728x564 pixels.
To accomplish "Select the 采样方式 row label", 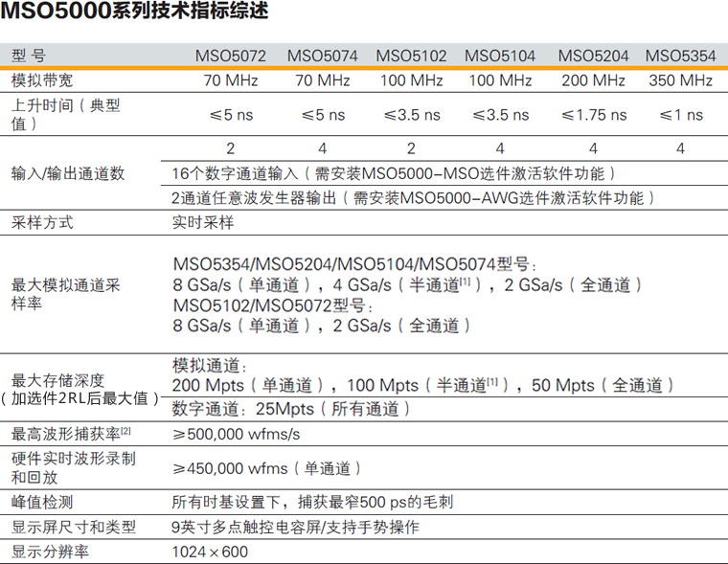I will pyautogui.click(x=42, y=222).
